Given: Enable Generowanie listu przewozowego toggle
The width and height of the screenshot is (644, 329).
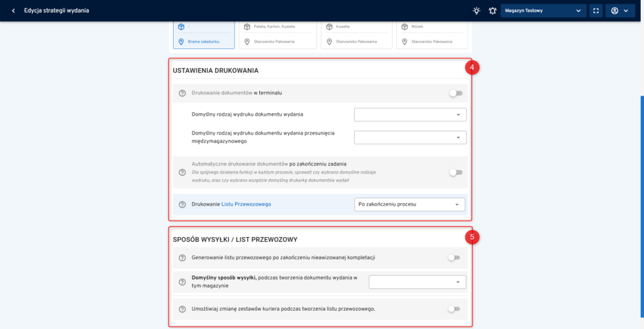Looking at the screenshot, I should click(453, 257).
